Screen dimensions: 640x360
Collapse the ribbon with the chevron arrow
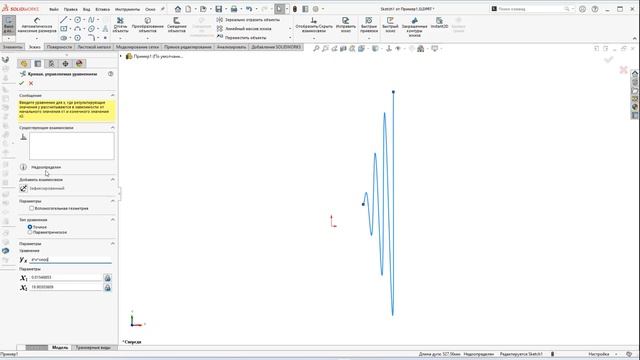(634, 38)
